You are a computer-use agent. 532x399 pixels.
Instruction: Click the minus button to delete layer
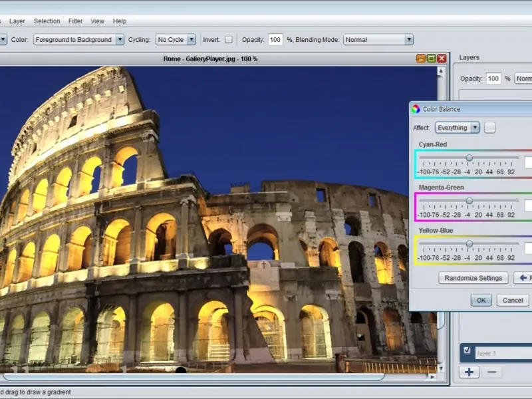(x=492, y=372)
